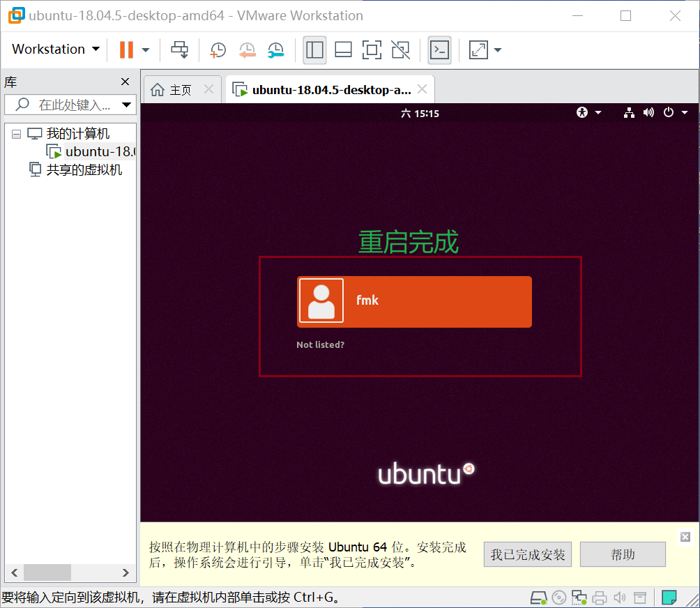
Task: Click the 我已完成安装 button
Action: click(x=528, y=554)
